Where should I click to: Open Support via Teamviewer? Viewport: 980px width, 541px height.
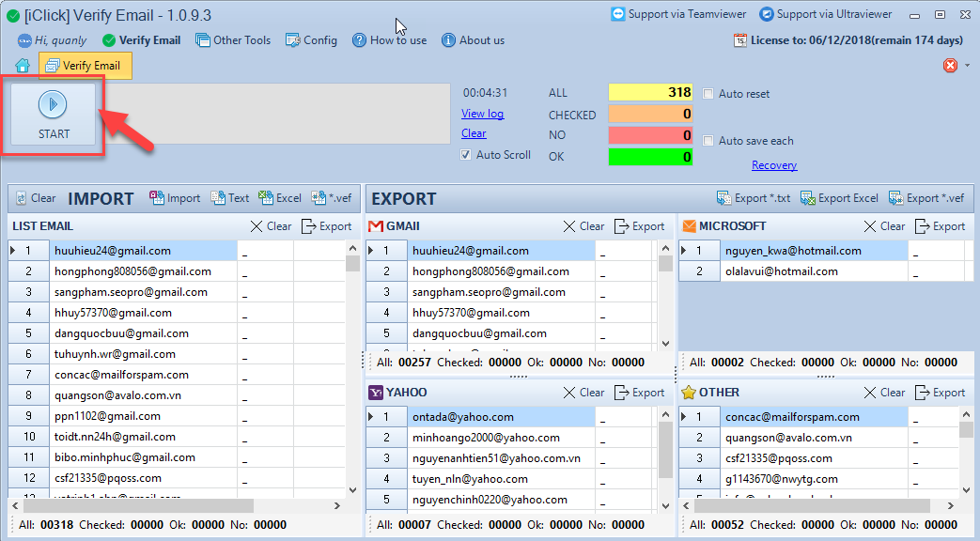(678, 14)
